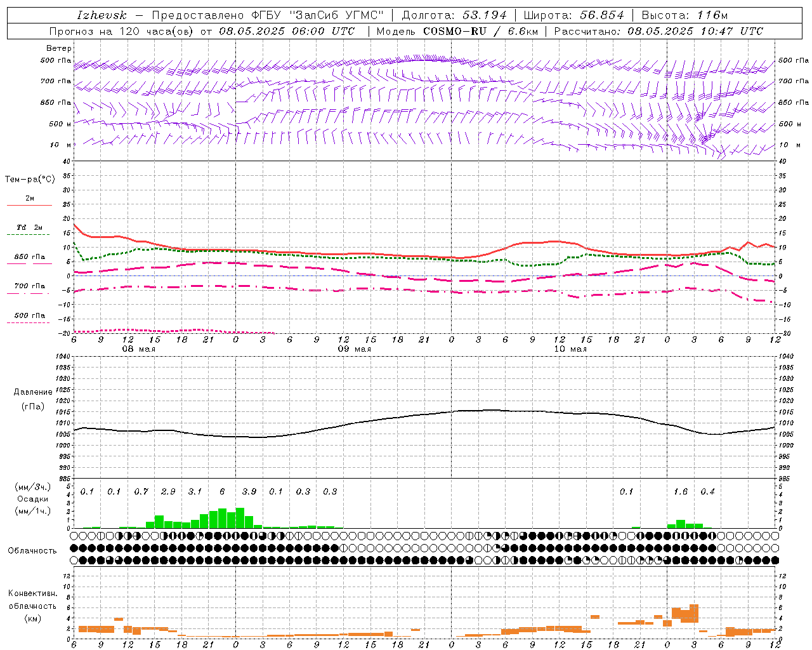Click the 'Модель COSMO-RU / 6.6км' model label

(457, 31)
